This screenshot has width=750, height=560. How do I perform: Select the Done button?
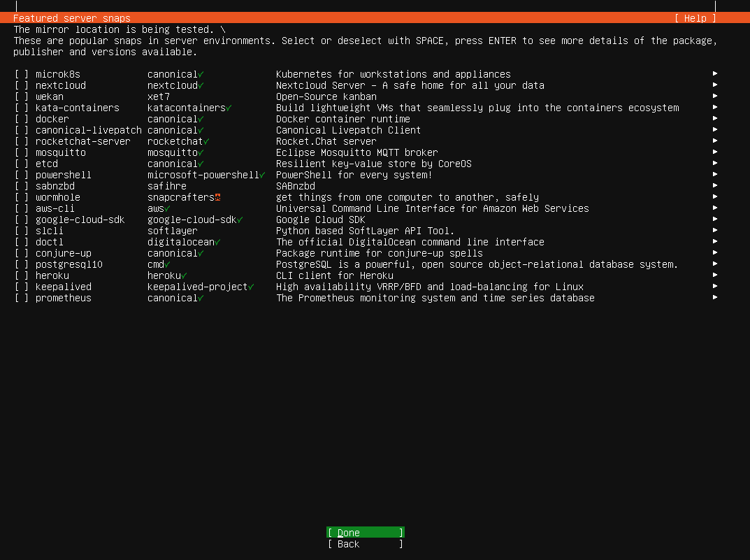(x=364, y=532)
